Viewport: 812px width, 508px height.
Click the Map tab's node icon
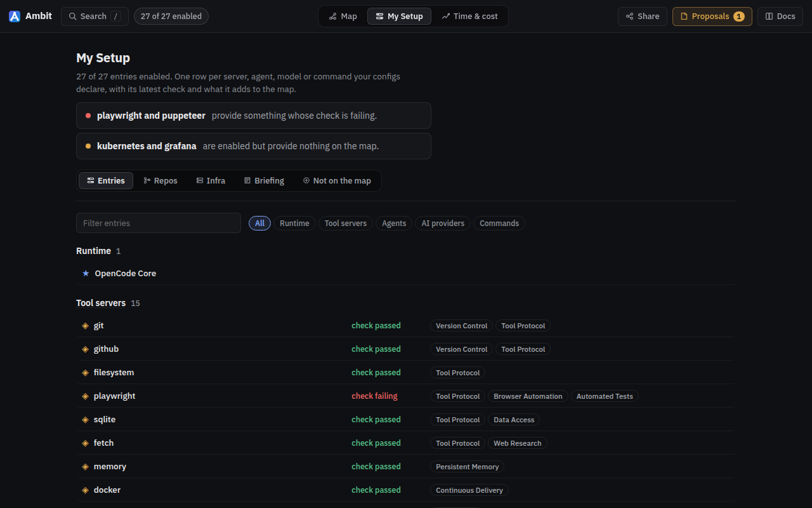point(333,17)
